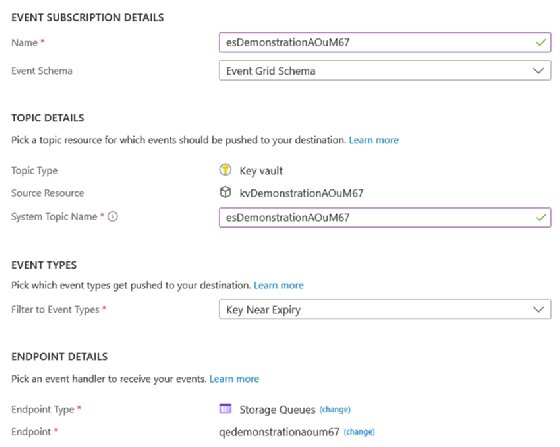Open Learn more link in Event Types
The image size is (560, 447).
click(x=279, y=285)
